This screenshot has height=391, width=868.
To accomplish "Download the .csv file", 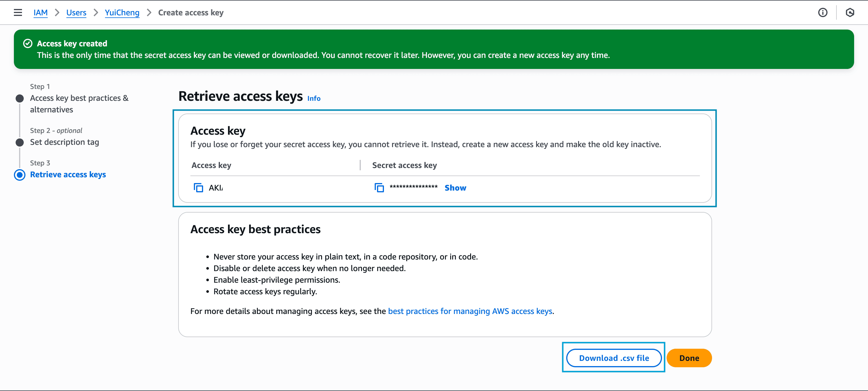I will (x=614, y=358).
